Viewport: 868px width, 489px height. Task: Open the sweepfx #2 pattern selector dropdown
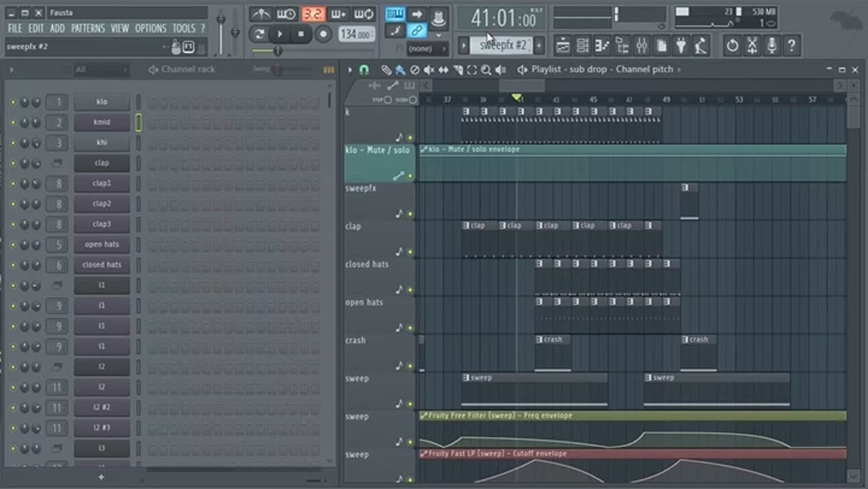click(x=502, y=45)
